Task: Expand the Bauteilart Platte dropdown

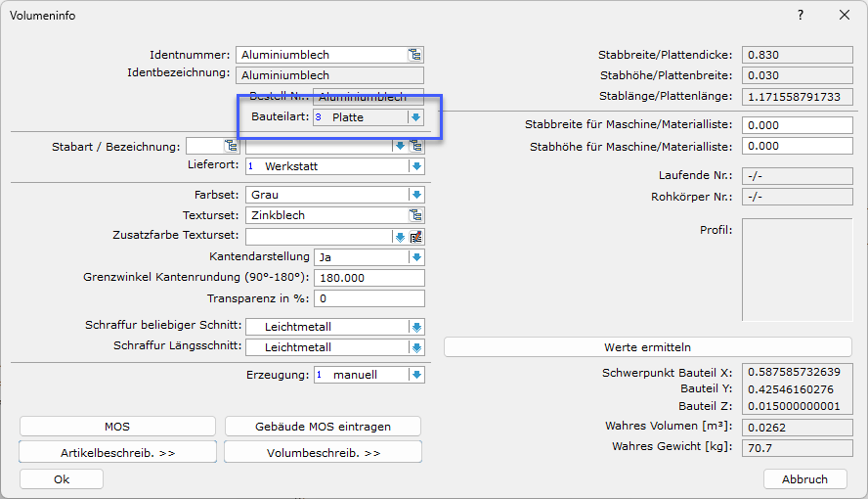Action: coord(415,117)
